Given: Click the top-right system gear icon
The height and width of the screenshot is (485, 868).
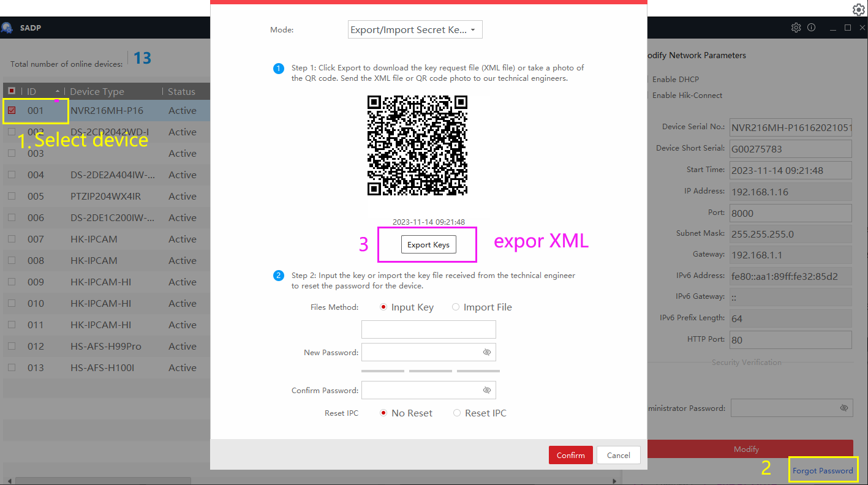Looking at the screenshot, I should point(858,9).
